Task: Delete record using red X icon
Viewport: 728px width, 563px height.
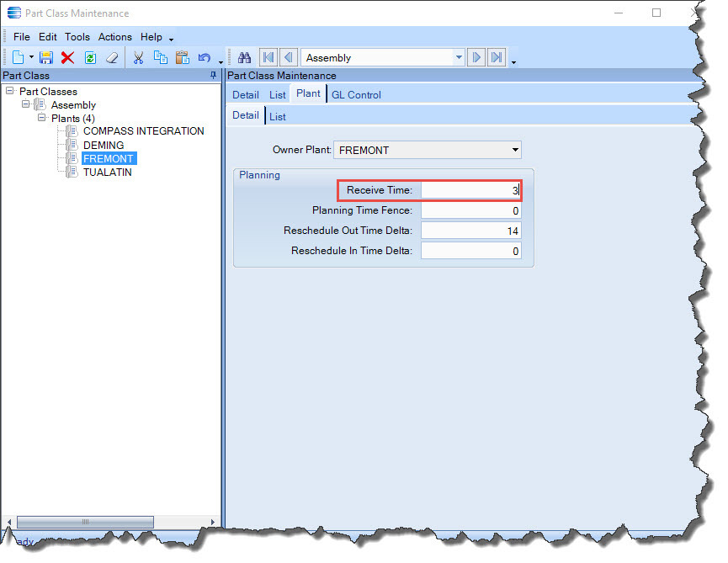Action: click(x=68, y=57)
